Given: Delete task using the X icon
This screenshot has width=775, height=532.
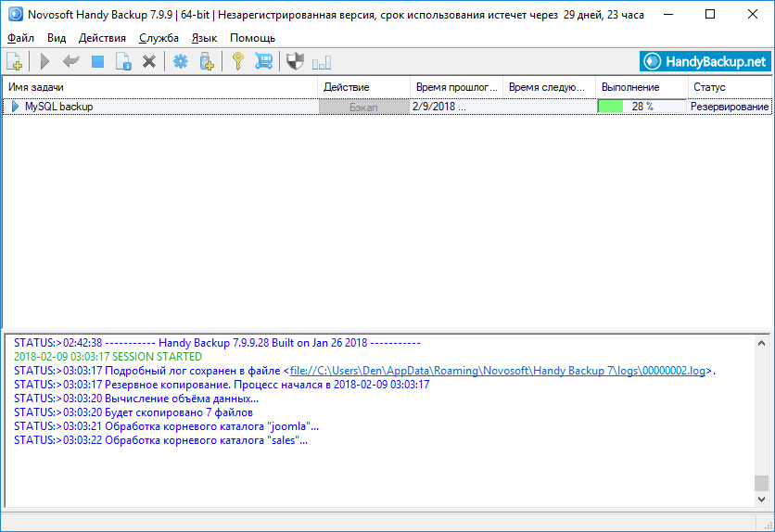Looking at the screenshot, I should [x=148, y=62].
